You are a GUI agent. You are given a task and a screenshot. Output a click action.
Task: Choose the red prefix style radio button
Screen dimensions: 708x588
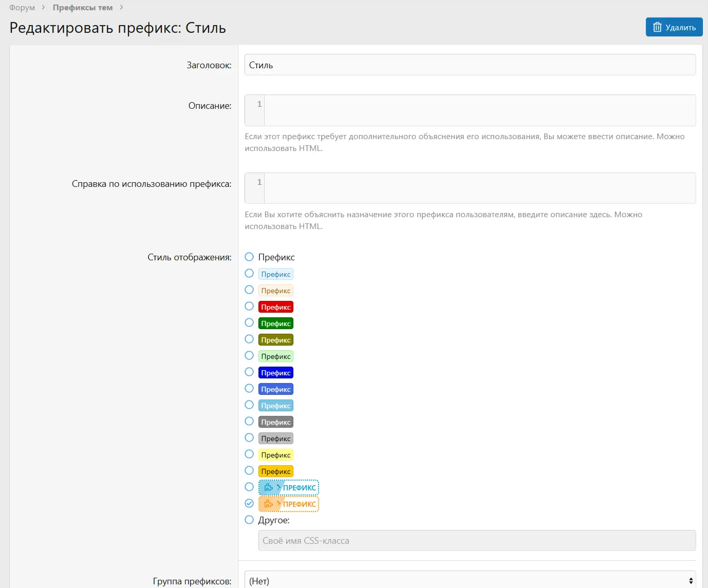point(249,307)
